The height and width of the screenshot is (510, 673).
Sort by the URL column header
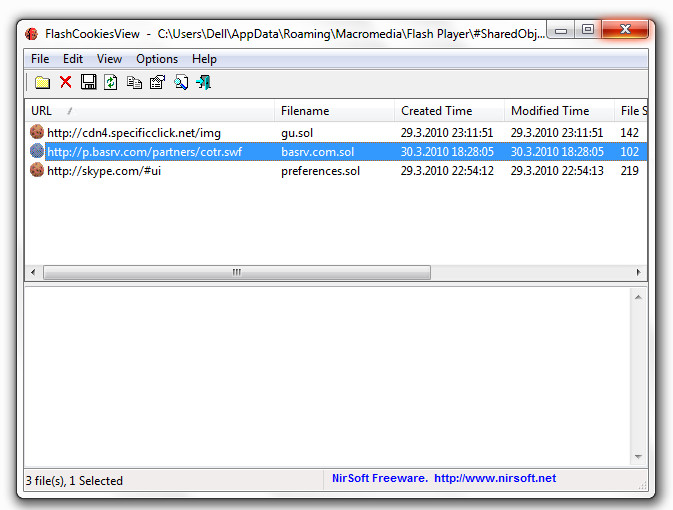[149, 111]
